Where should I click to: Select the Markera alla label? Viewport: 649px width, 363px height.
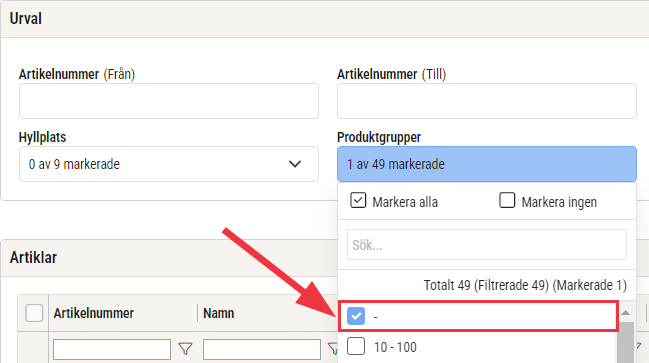405,202
